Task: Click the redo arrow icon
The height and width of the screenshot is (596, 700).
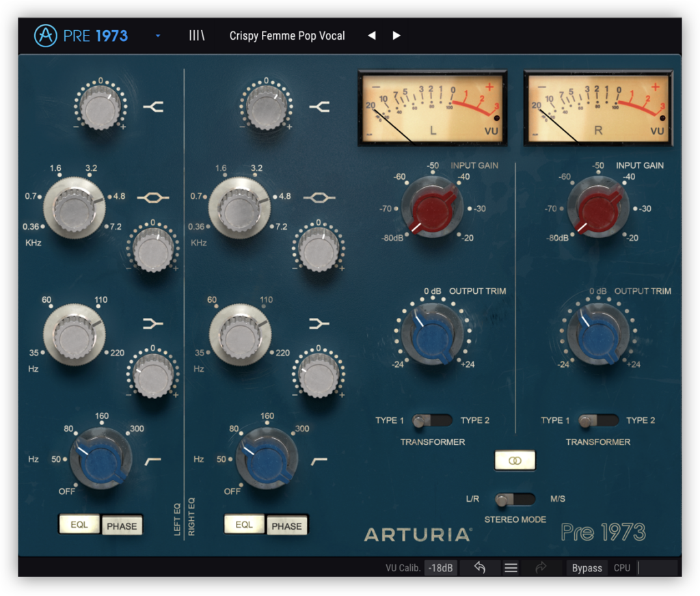Action: pos(541,567)
